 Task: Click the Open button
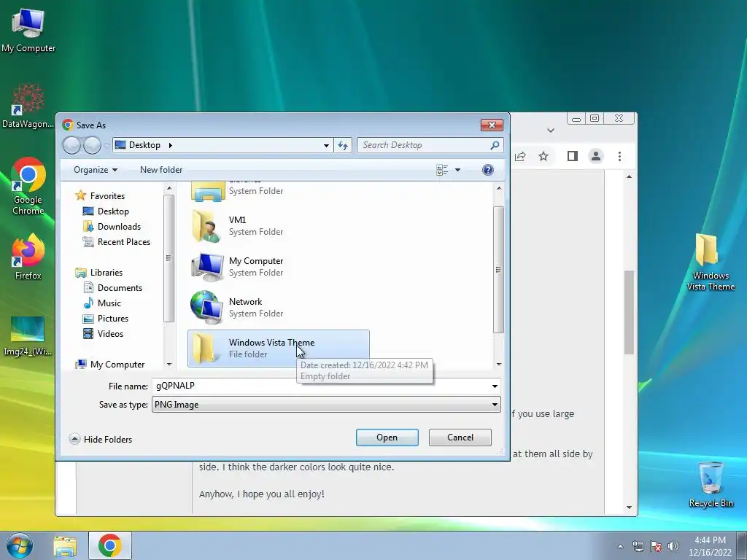click(387, 437)
